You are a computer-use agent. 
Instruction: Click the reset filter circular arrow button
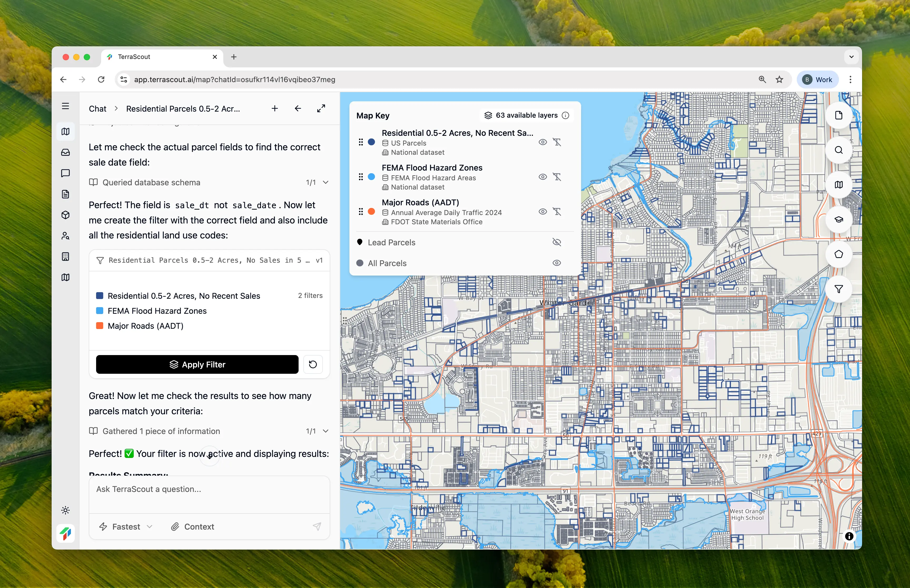pyautogui.click(x=313, y=364)
